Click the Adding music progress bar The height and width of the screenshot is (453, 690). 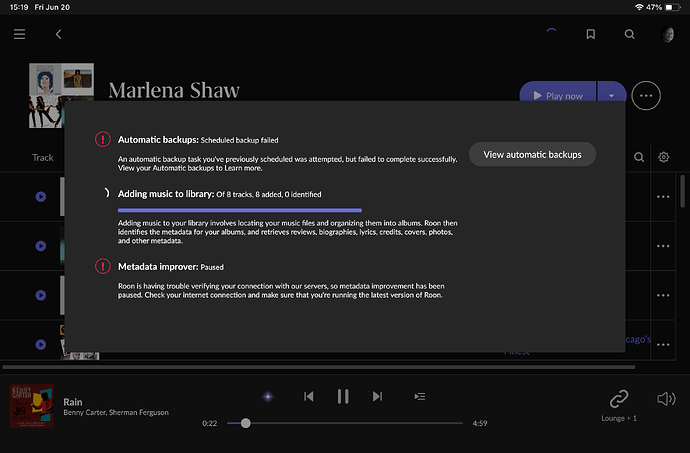(x=240, y=210)
